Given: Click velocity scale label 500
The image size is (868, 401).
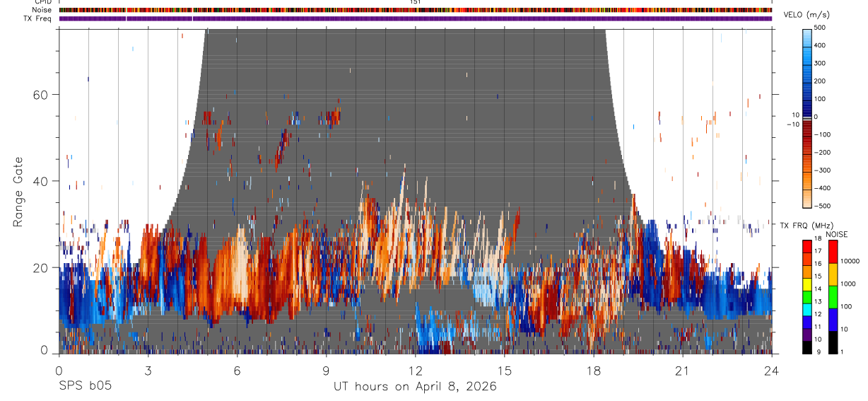Looking at the screenshot, I should coord(821,28).
